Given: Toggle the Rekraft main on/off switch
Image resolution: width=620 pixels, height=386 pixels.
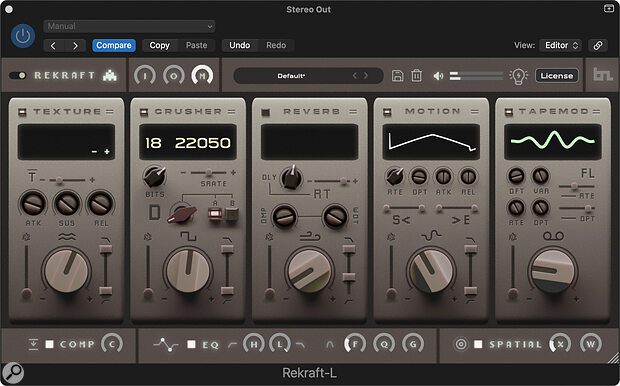Looking at the screenshot, I should (x=18, y=75).
